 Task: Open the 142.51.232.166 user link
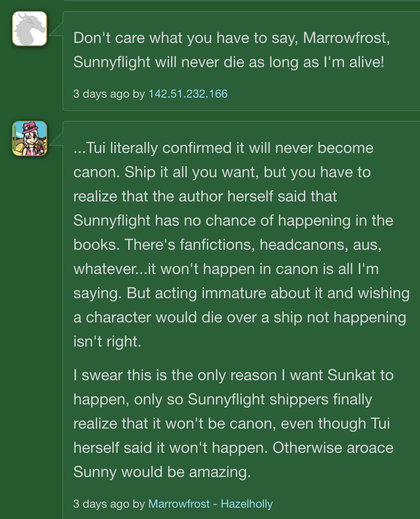point(188,93)
